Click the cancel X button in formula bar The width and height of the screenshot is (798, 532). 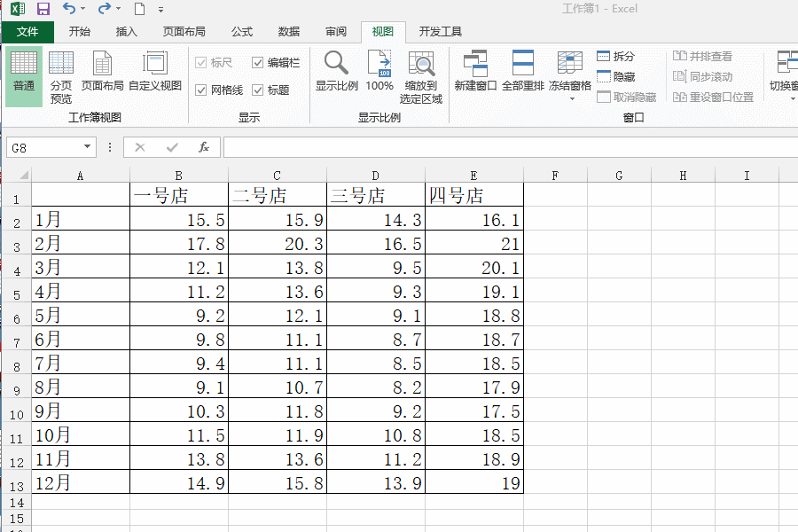point(140,148)
